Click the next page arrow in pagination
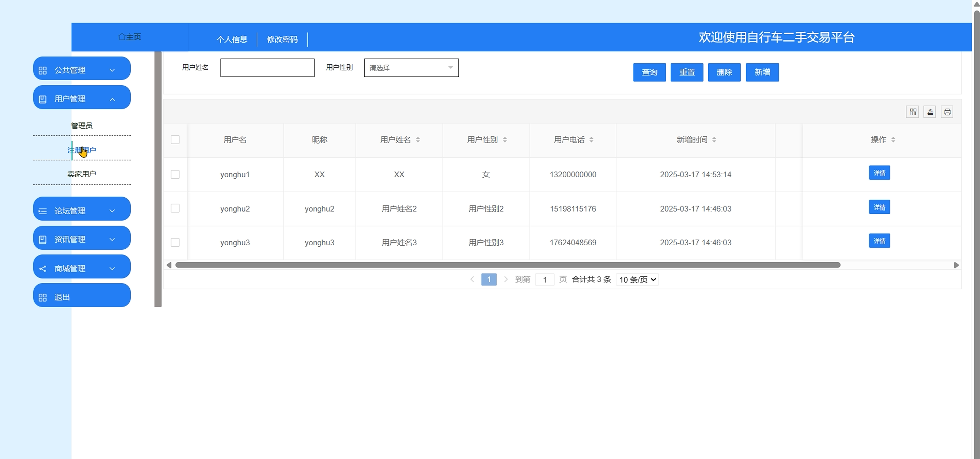 tap(505, 279)
